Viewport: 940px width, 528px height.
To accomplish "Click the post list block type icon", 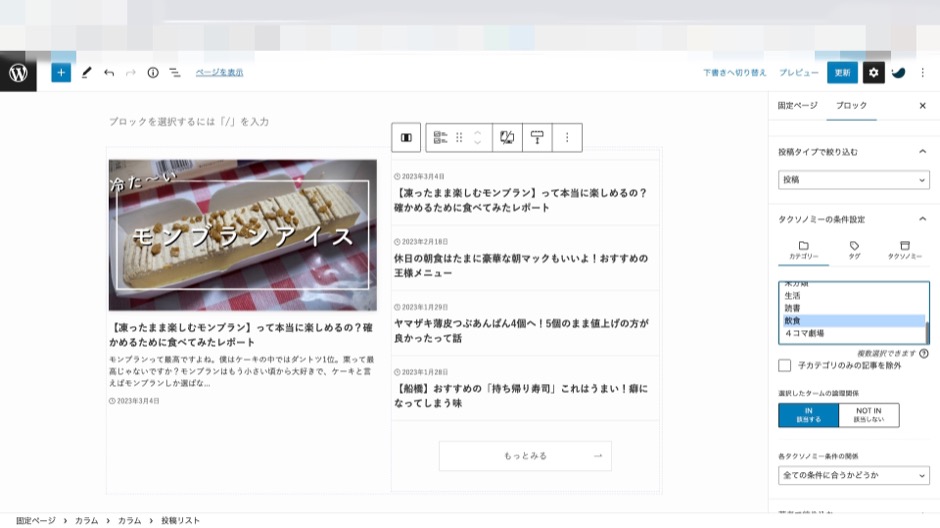I will coord(440,137).
